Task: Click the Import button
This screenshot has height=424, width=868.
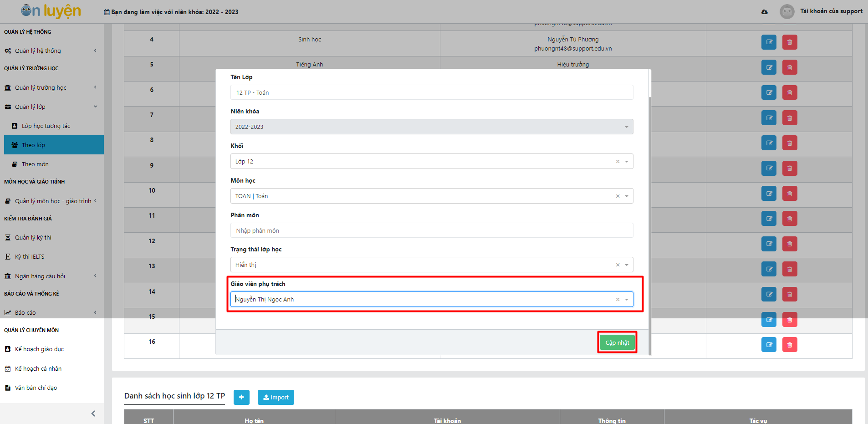Action: pyautogui.click(x=276, y=397)
